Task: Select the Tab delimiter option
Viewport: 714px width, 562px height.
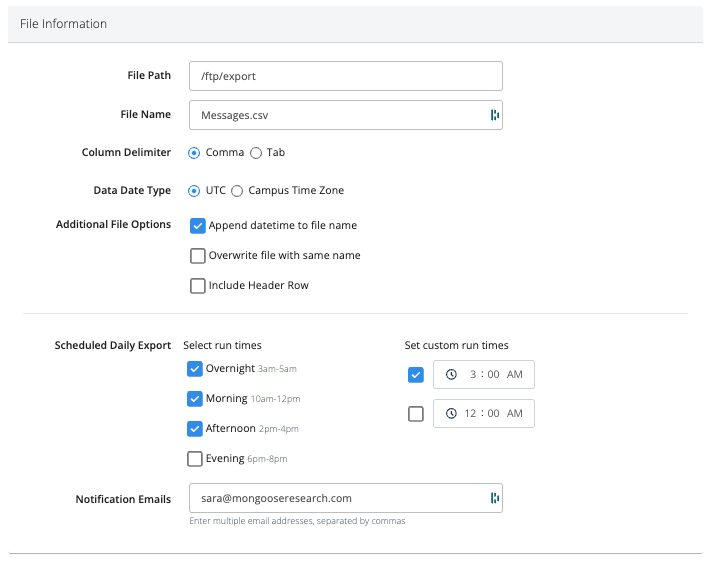Action: [256, 153]
